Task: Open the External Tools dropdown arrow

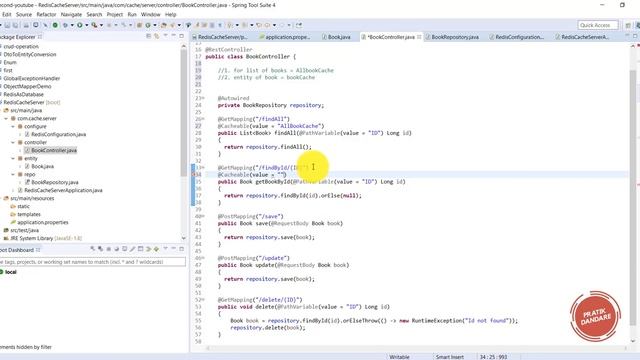Action: pos(101,25)
